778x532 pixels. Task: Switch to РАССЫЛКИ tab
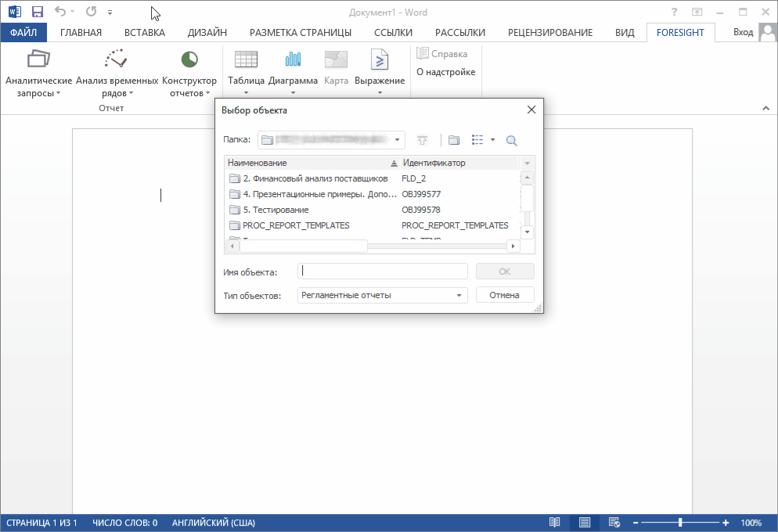460,33
